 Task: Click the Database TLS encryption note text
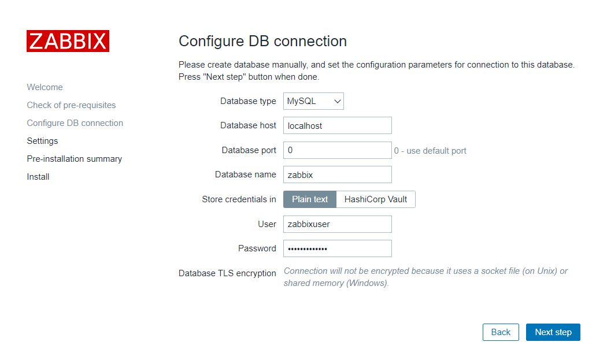point(425,277)
